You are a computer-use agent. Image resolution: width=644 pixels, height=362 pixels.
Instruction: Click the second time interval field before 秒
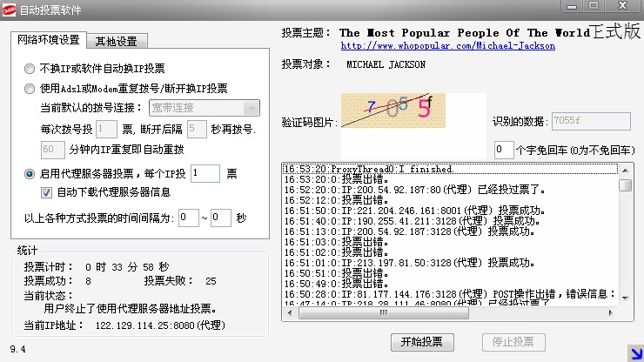pyautogui.click(x=221, y=218)
